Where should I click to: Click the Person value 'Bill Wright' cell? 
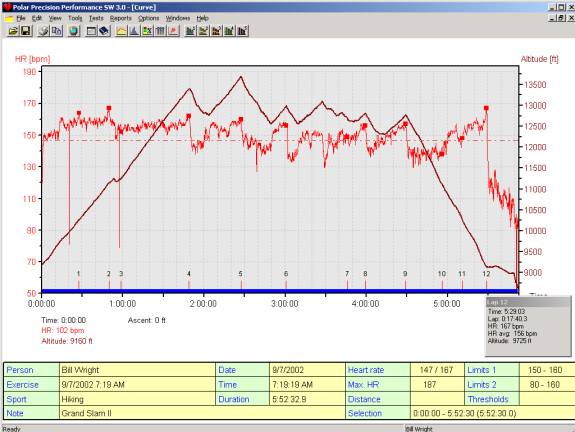point(138,370)
